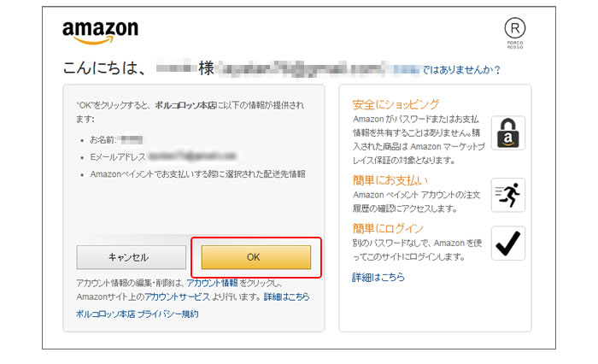Open the アカウントサービス link

177,296
